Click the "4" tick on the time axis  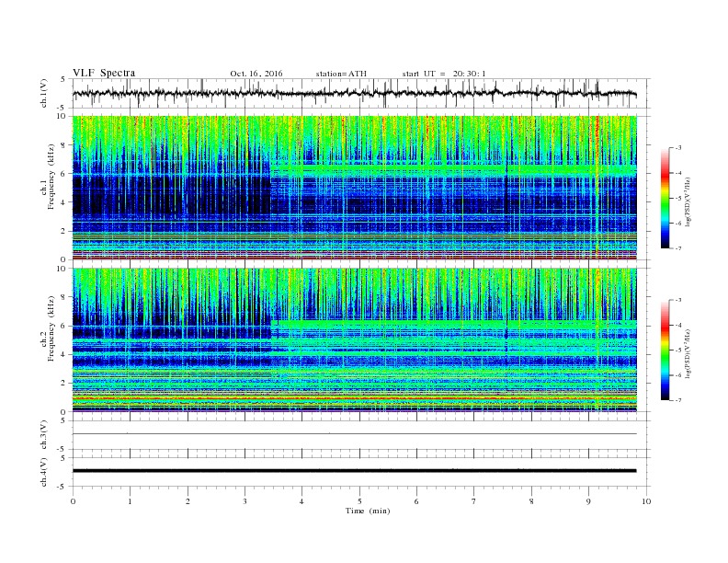click(x=301, y=501)
